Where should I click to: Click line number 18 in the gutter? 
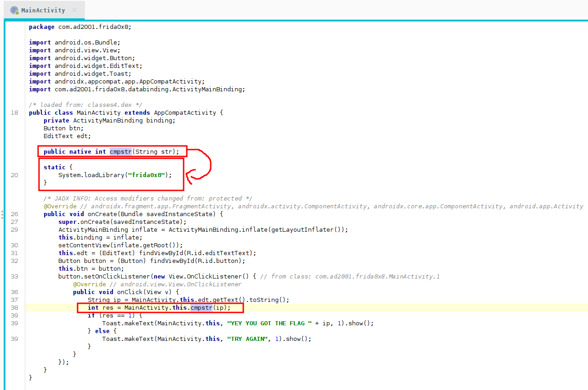click(x=14, y=112)
